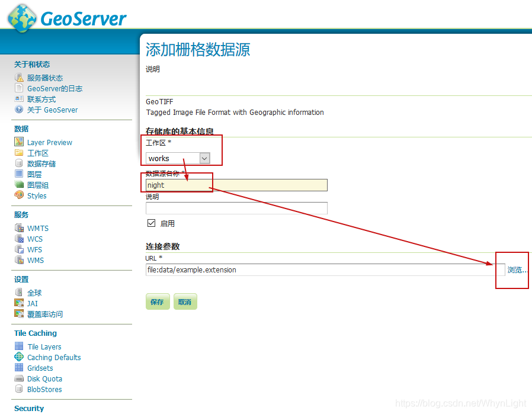The image size is (532, 414).
Task: Click the Disk Quota drive icon
Action: click(x=19, y=378)
